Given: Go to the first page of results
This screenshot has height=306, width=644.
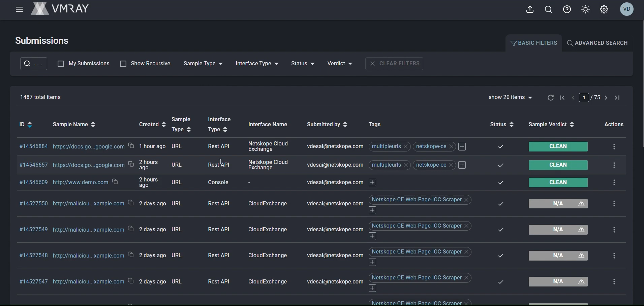Looking at the screenshot, I should (x=562, y=98).
